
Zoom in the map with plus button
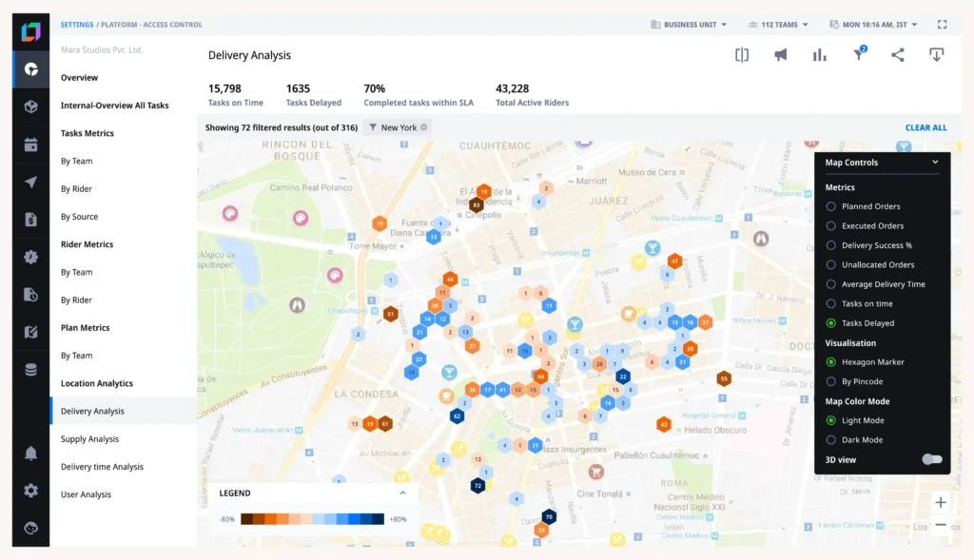(x=941, y=502)
